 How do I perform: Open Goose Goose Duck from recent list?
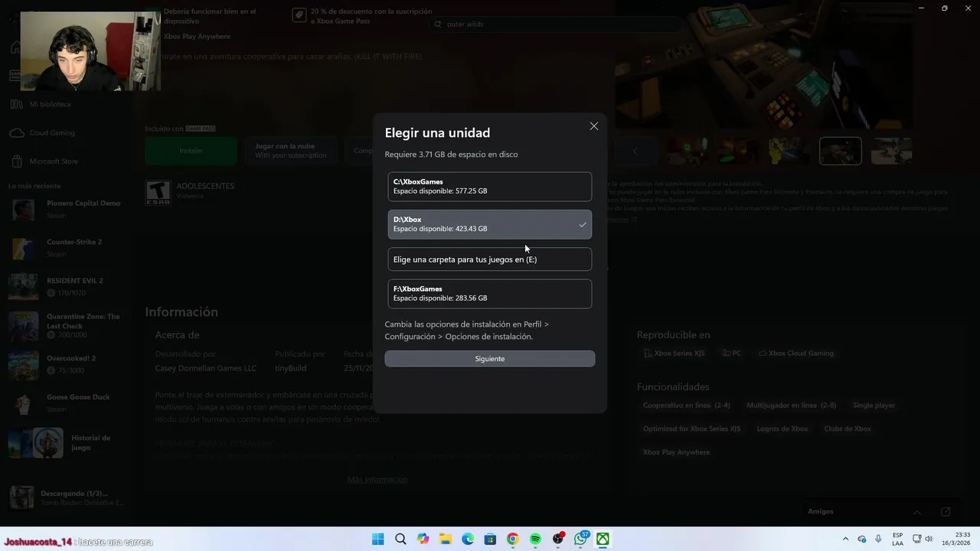(x=67, y=403)
